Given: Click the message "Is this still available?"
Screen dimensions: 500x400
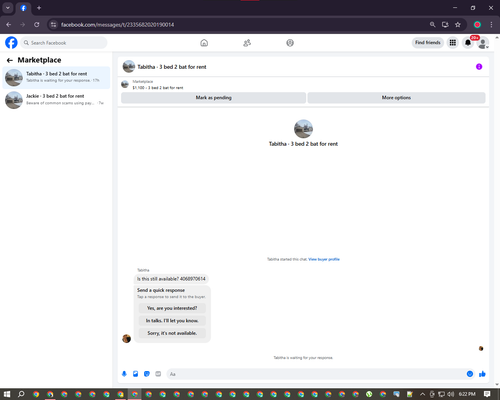Looking at the screenshot, I should (171, 279).
